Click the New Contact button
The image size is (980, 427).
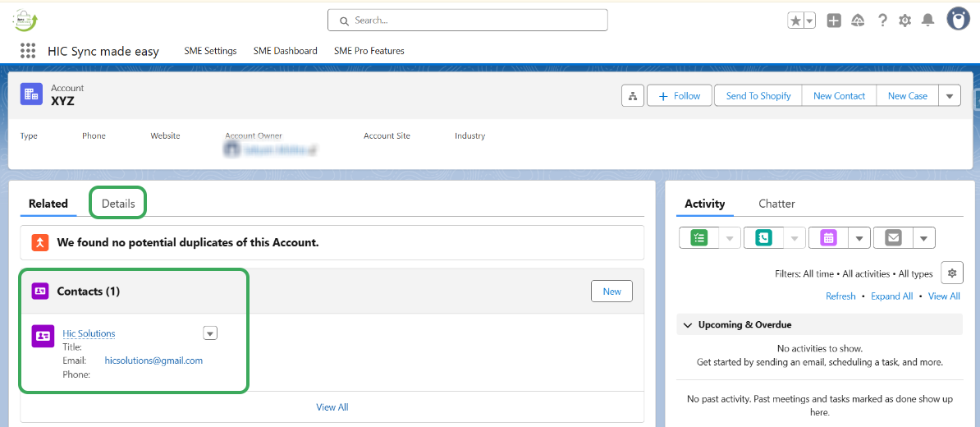point(839,96)
